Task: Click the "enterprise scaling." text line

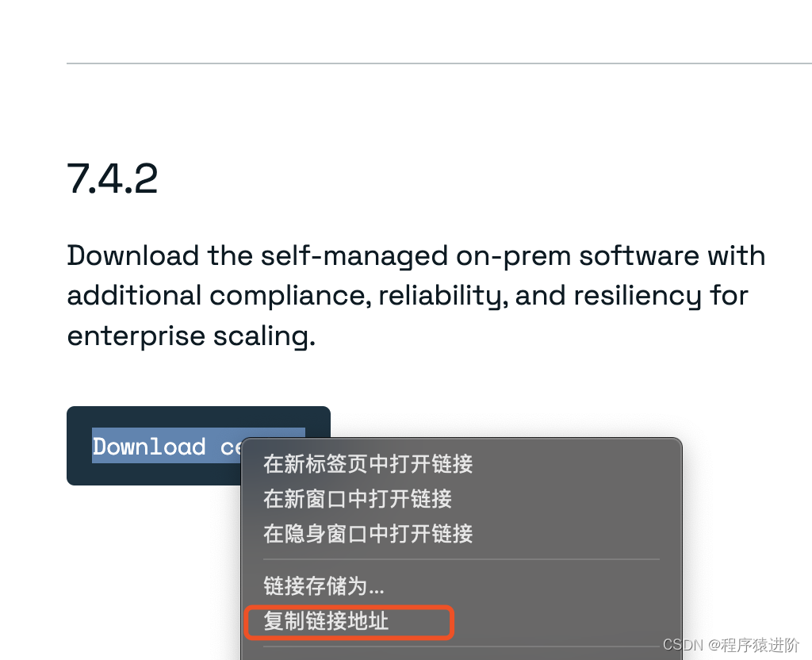Action: pos(191,336)
